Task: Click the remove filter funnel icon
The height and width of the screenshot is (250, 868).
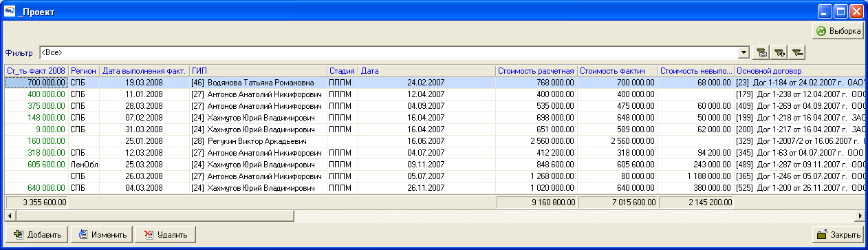Action: [797, 52]
